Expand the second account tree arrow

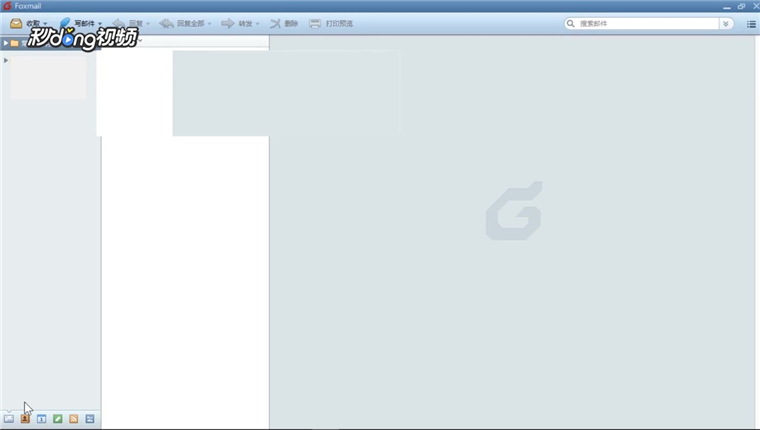coord(6,61)
